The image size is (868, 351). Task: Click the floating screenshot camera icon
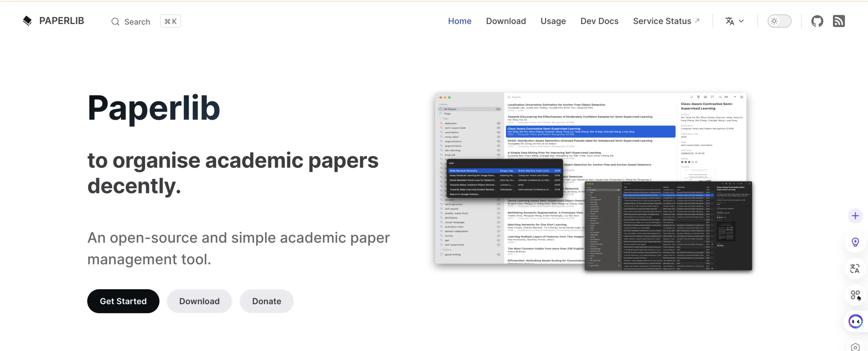855,347
